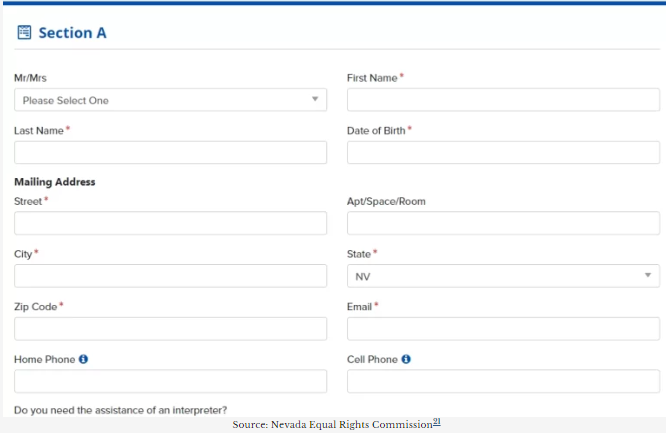Viewport: 666px width, 433px height.
Task: Select the Apt/Space/Room field
Action: [503, 223]
